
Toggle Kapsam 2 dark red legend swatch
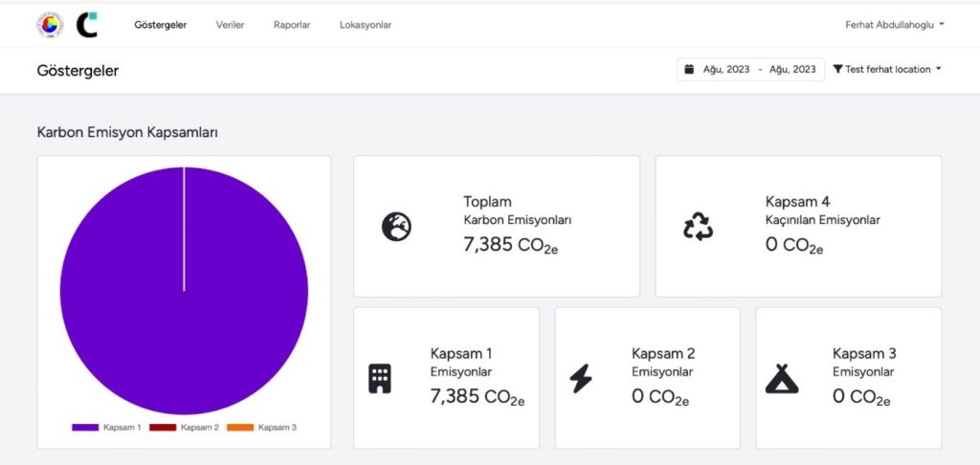[x=163, y=428]
